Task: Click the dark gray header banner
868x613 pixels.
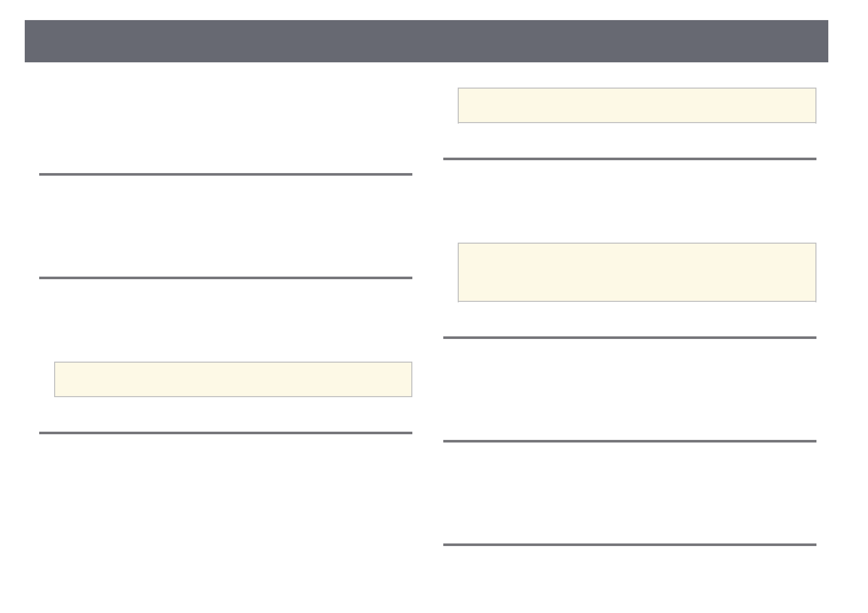Action: (426, 41)
